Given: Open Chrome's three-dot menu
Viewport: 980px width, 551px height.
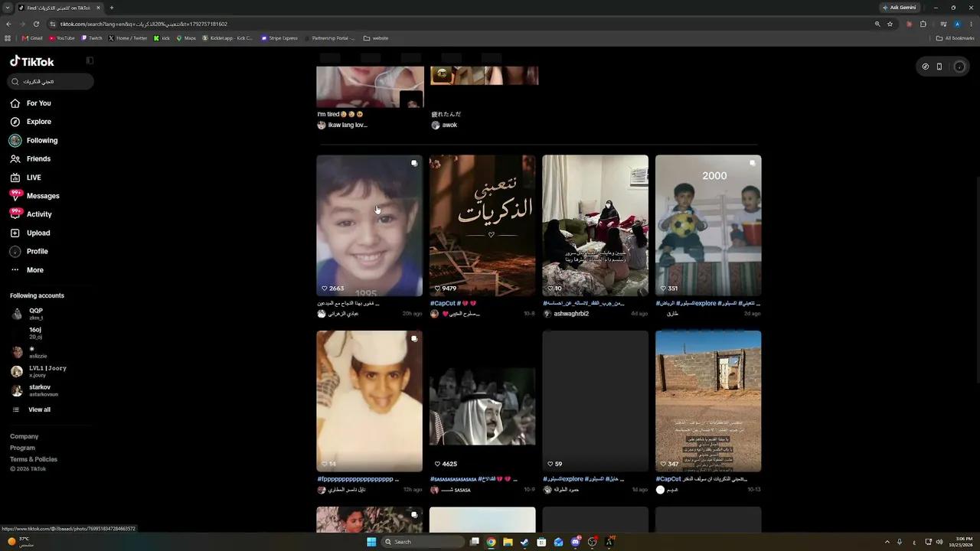Looking at the screenshot, I should click(x=971, y=24).
